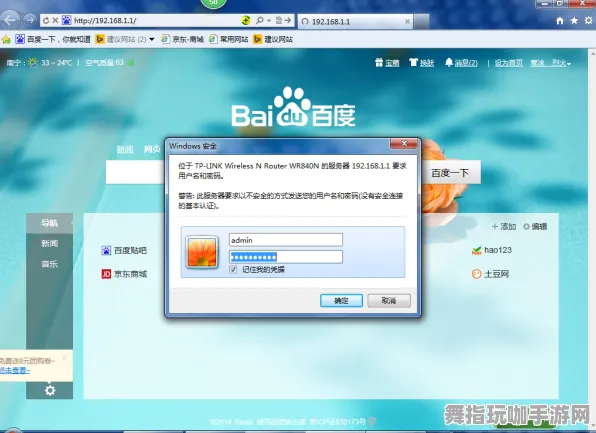
Task: Click the 百度一下 search button
Action: tap(451, 173)
